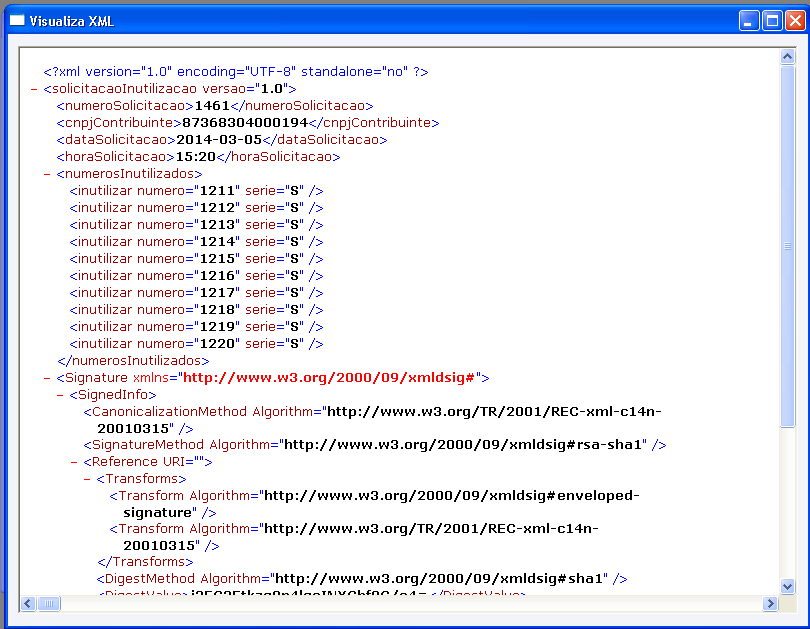Click the numeroSolicitacao value 1461
810x629 pixels.
[212, 106]
